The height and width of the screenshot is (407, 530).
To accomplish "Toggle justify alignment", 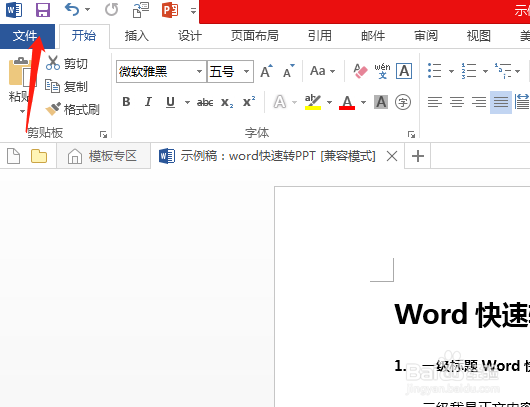I will [501, 102].
